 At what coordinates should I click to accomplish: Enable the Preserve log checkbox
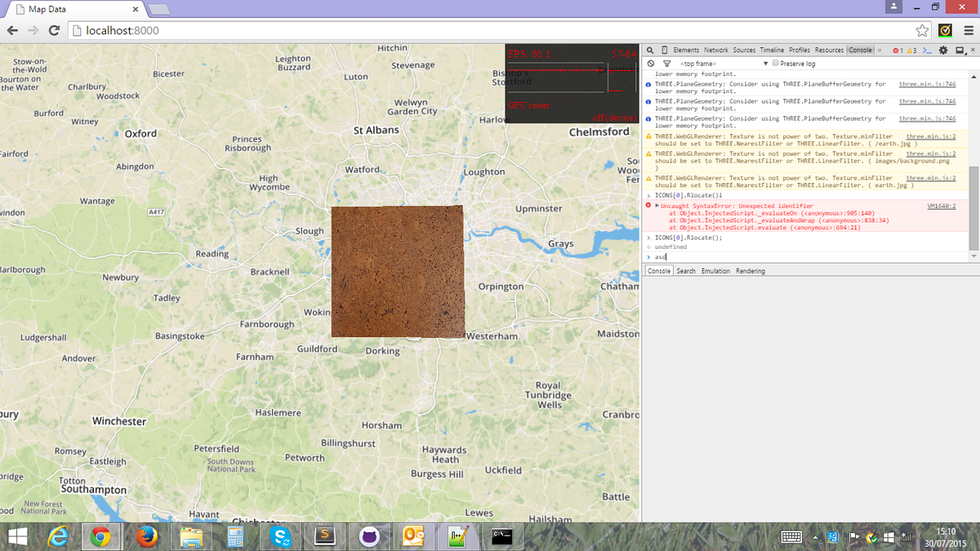(x=776, y=64)
